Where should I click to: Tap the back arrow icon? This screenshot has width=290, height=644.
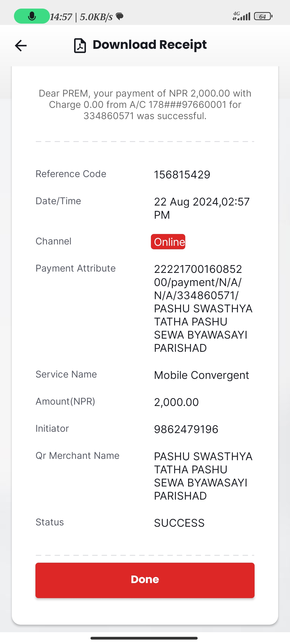pyautogui.click(x=21, y=45)
